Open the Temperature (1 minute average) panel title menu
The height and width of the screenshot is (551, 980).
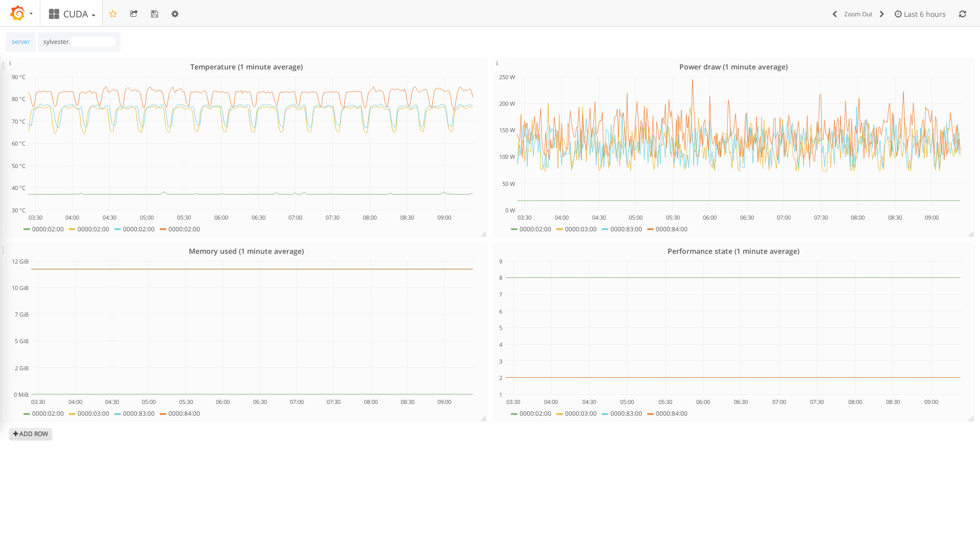click(x=247, y=67)
